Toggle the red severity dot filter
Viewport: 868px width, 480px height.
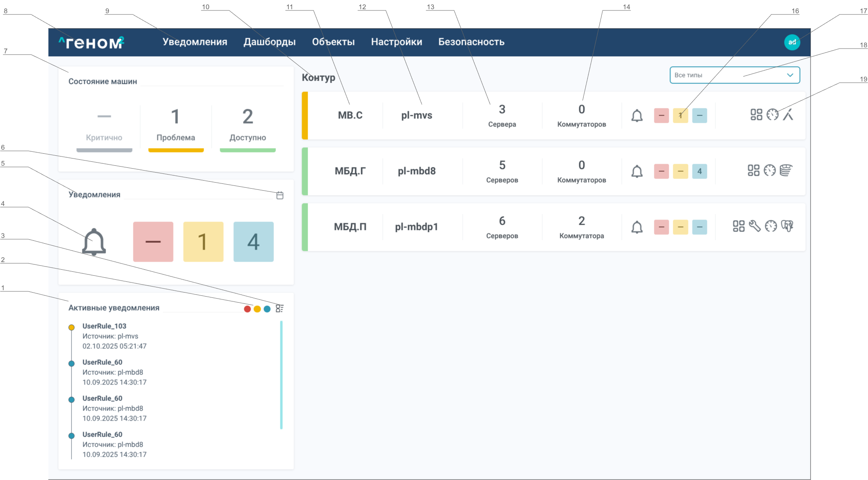pyautogui.click(x=247, y=309)
